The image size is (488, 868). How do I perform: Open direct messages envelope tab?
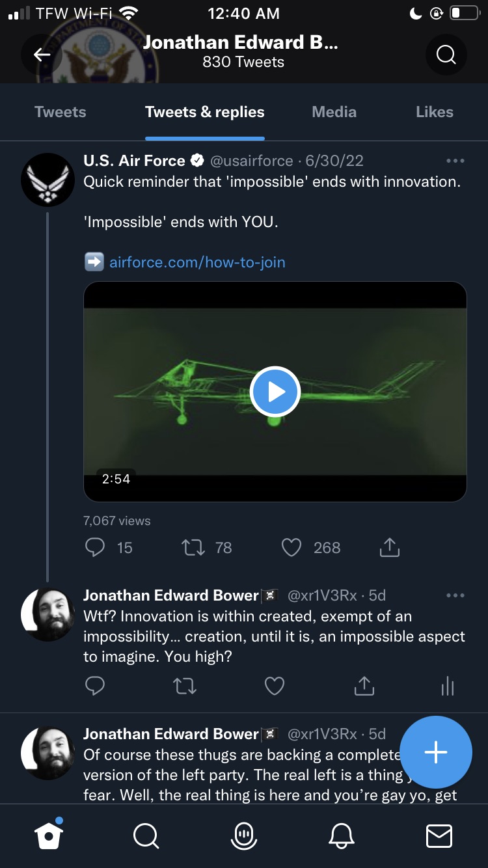439,835
